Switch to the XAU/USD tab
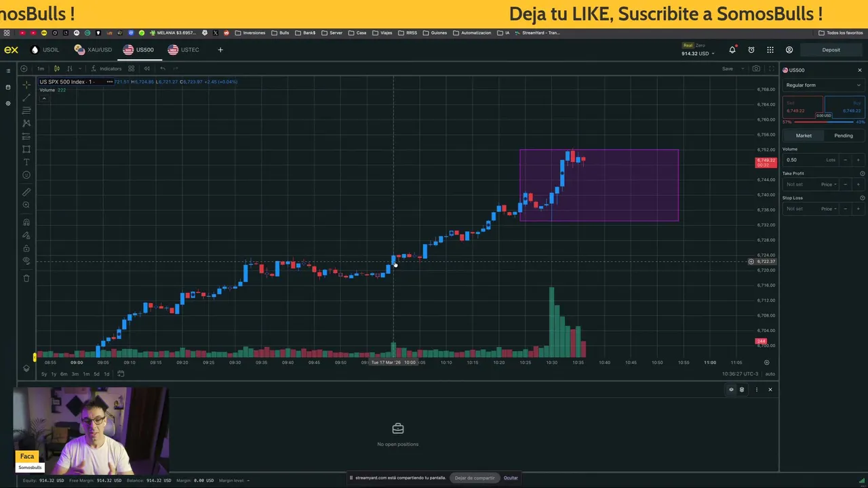The height and width of the screenshot is (488, 868). click(x=93, y=49)
